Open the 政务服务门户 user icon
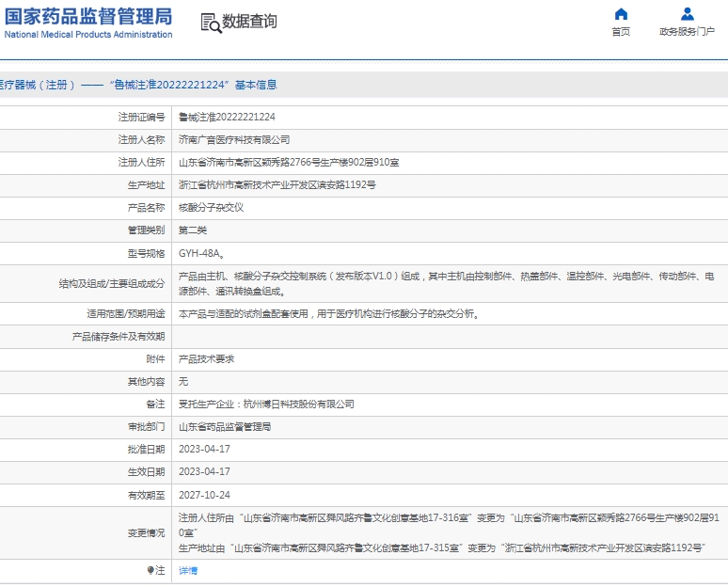Image resolution: width=728 pixels, height=587 pixels. 688,14
